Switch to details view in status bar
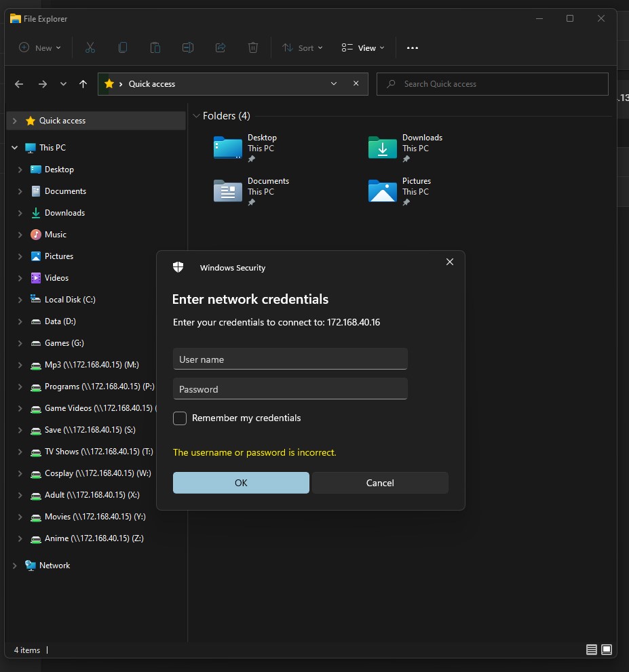 [591, 650]
